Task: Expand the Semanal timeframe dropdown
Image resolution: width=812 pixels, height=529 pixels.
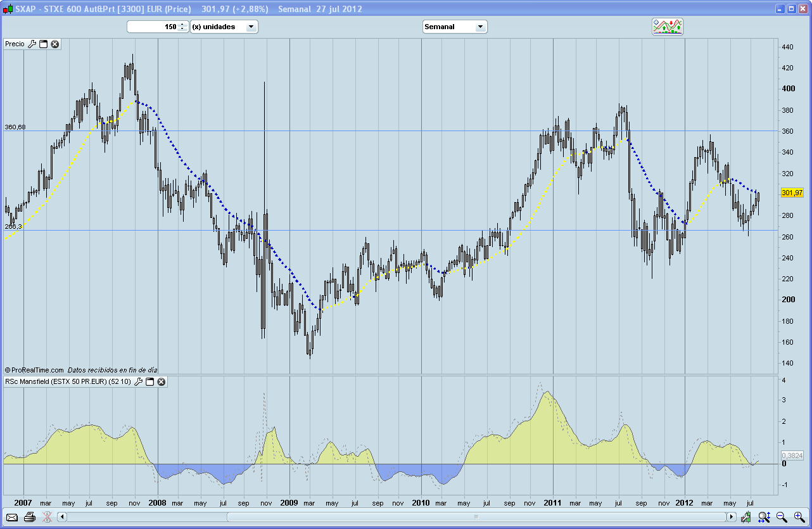Action: pyautogui.click(x=480, y=27)
